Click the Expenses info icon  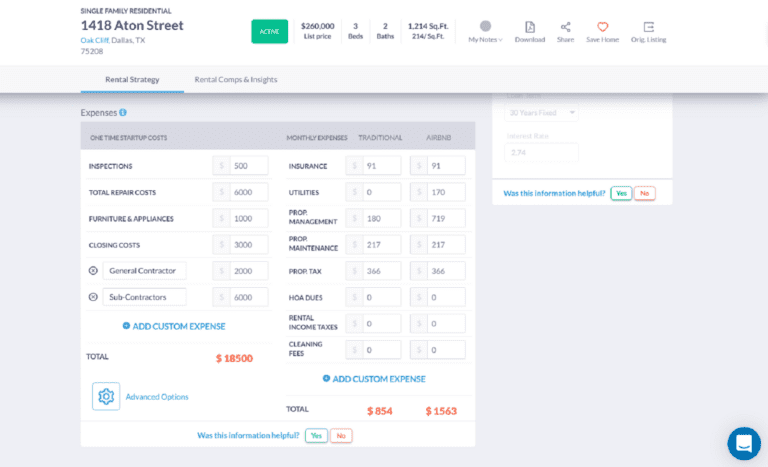tap(123, 113)
